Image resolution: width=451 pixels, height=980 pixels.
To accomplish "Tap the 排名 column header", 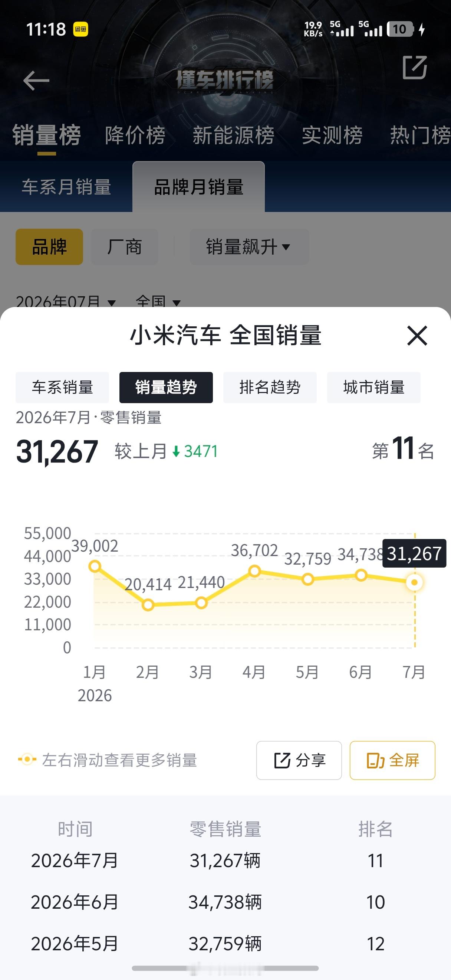I will 375,829.
